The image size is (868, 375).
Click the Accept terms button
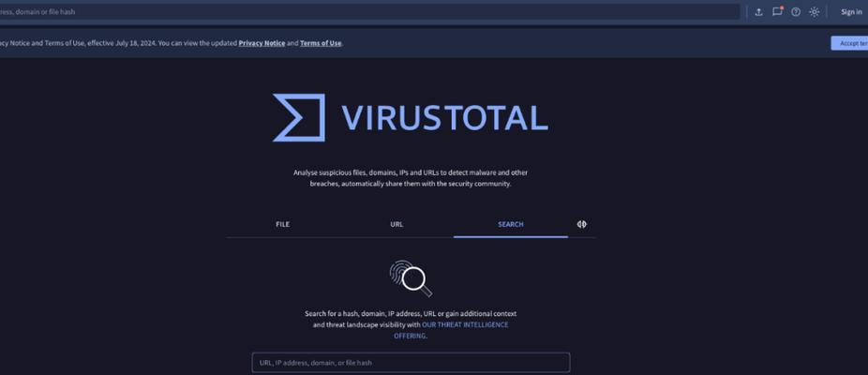pyautogui.click(x=849, y=43)
